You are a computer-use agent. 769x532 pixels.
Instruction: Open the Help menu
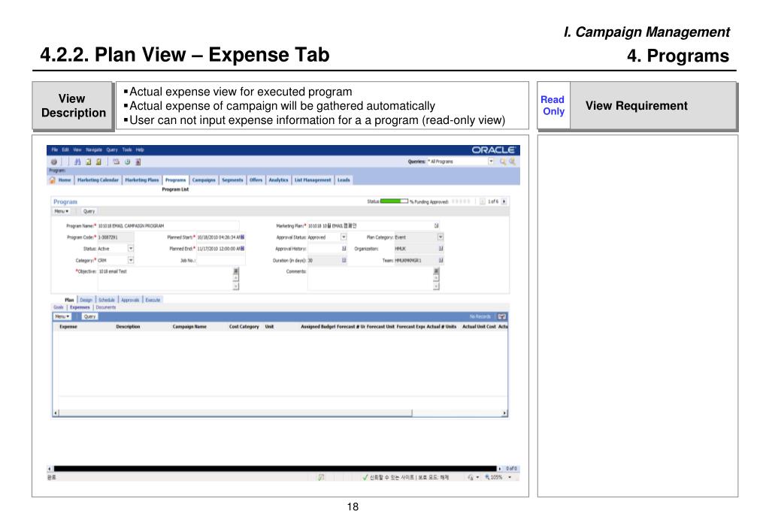pos(140,150)
